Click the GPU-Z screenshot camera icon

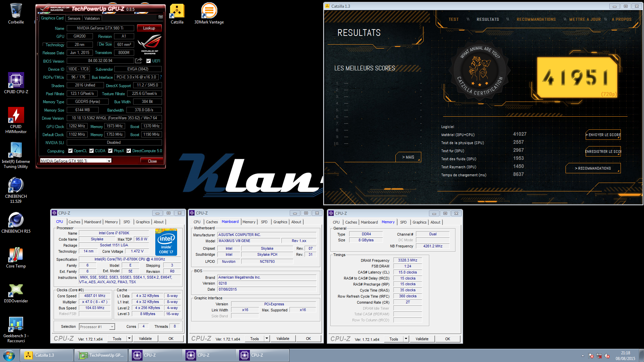(x=161, y=17)
